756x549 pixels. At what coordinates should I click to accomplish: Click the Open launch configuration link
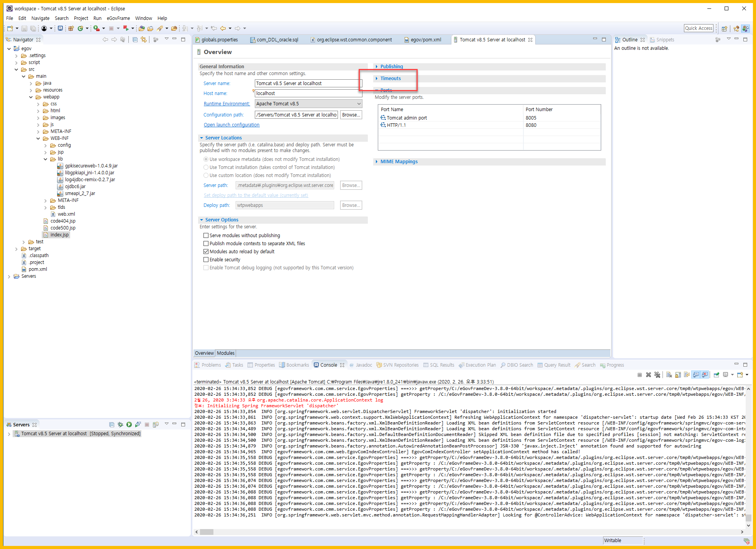pos(231,125)
